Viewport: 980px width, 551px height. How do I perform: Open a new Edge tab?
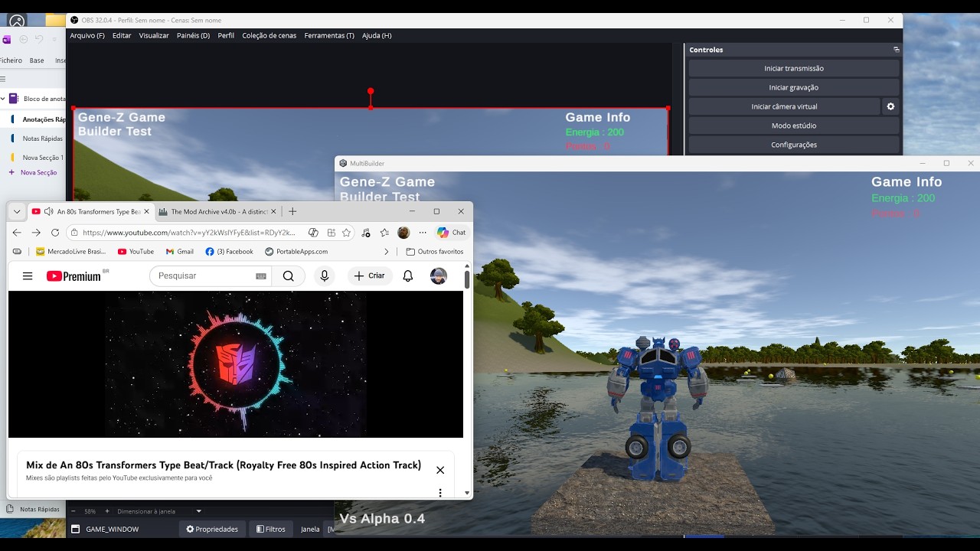pos(292,211)
